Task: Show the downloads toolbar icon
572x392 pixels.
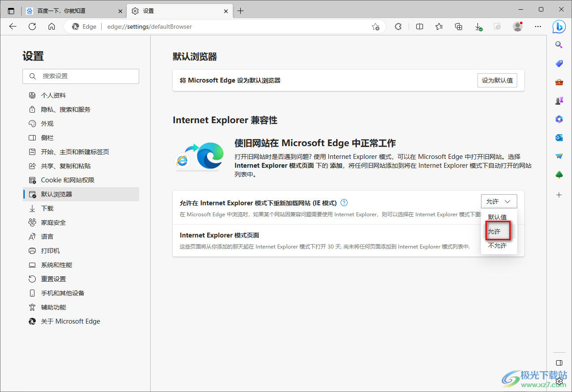Action: [x=478, y=26]
